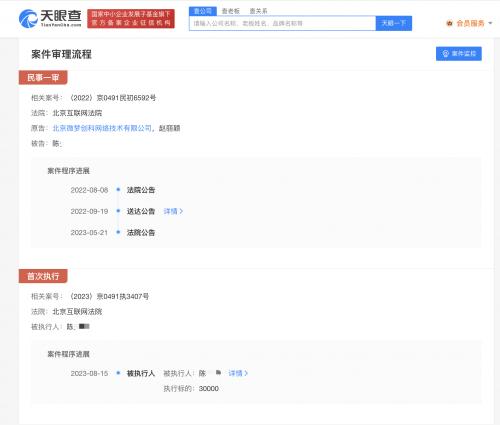Select the 查关系 tab
The width and height of the screenshot is (500, 425).
(258, 11)
